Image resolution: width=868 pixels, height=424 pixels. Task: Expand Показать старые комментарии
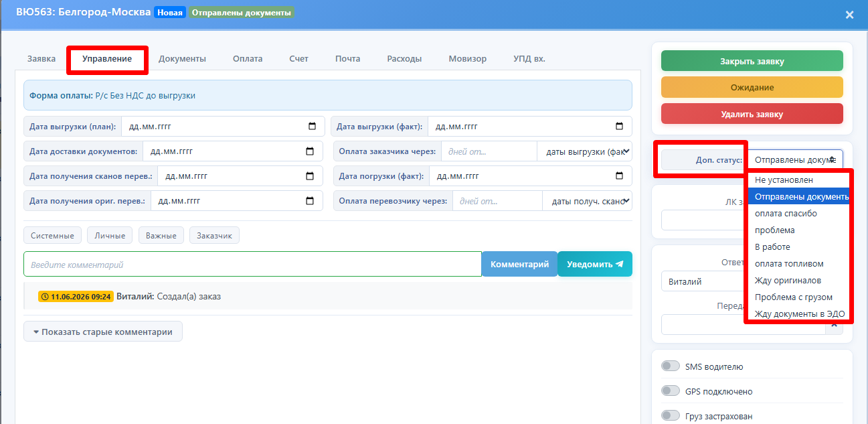click(103, 332)
